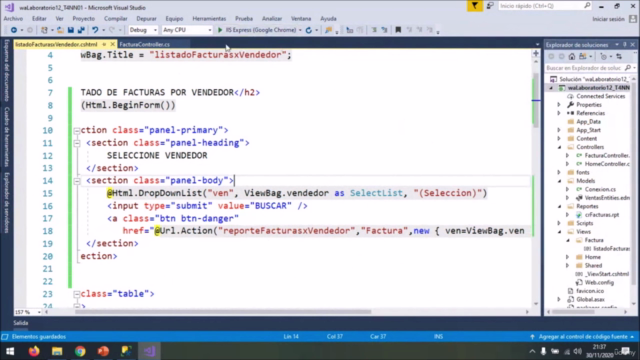Open the Proyecto menu
Screen dimensions: 640x360
pyautogui.click(x=84, y=19)
